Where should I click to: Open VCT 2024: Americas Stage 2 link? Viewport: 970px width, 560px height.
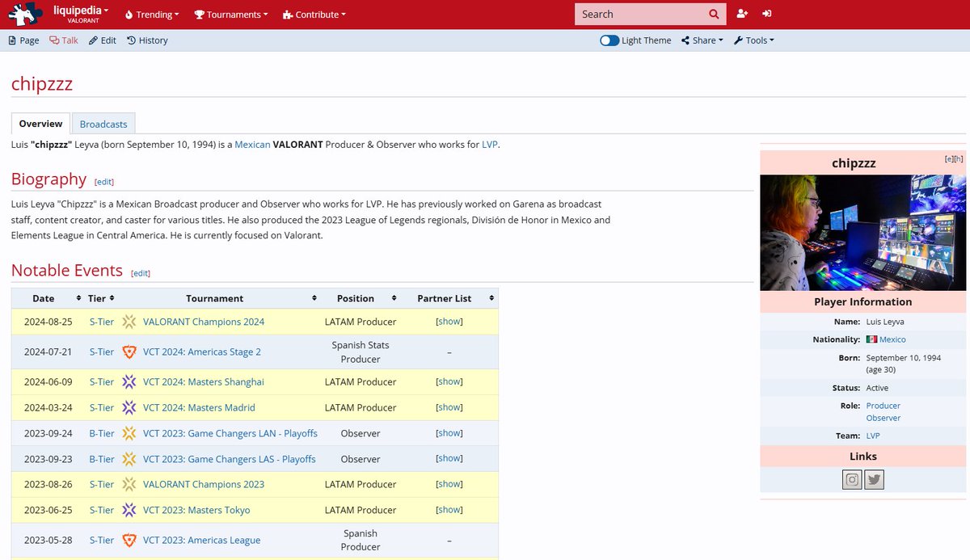(202, 352)
